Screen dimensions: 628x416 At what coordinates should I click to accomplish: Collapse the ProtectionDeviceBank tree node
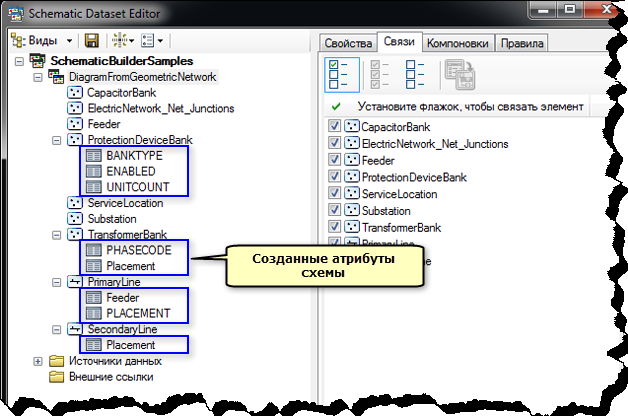(x=56, y=140)
